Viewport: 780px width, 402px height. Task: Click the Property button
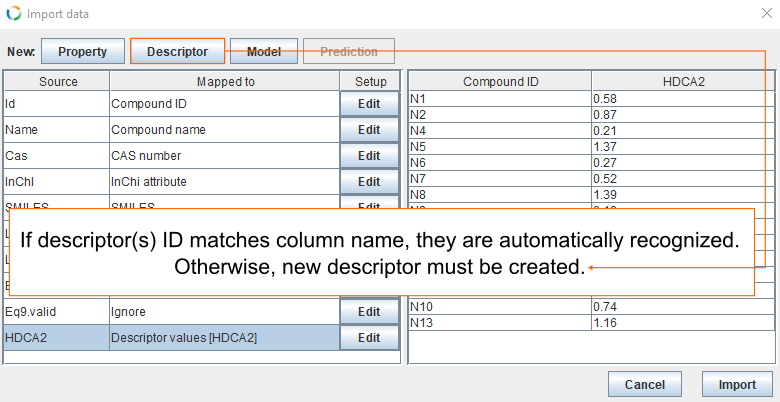pyautogui.click(x=82, y=51)
